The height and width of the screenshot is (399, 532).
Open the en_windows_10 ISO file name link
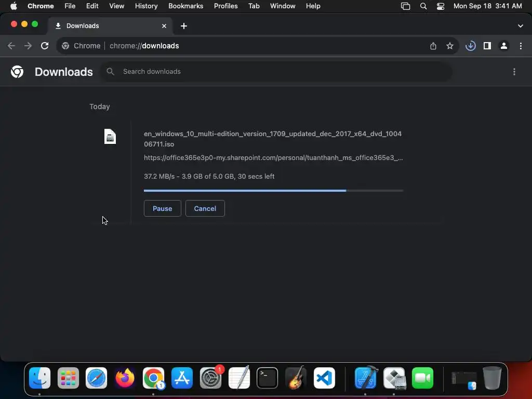[272, 139]
